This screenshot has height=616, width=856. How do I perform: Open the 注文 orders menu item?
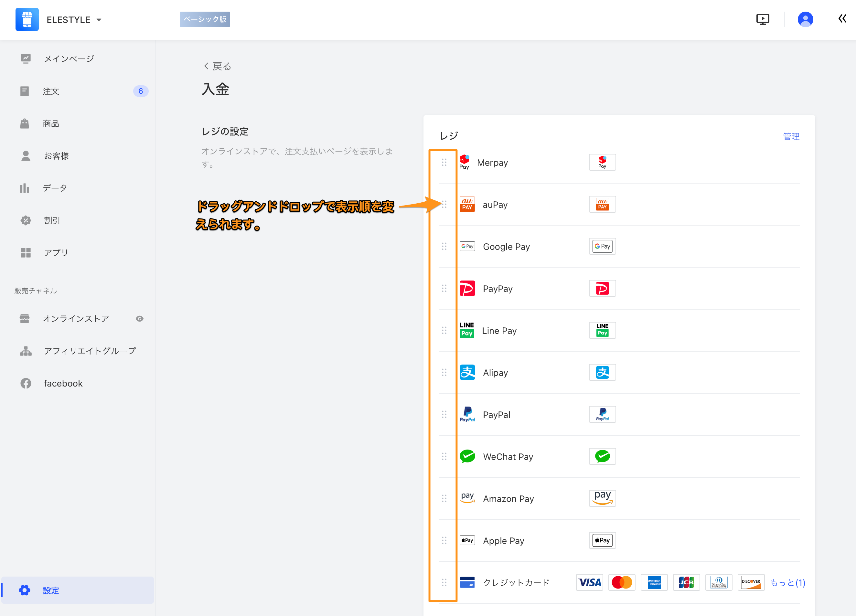click(51, 91)
